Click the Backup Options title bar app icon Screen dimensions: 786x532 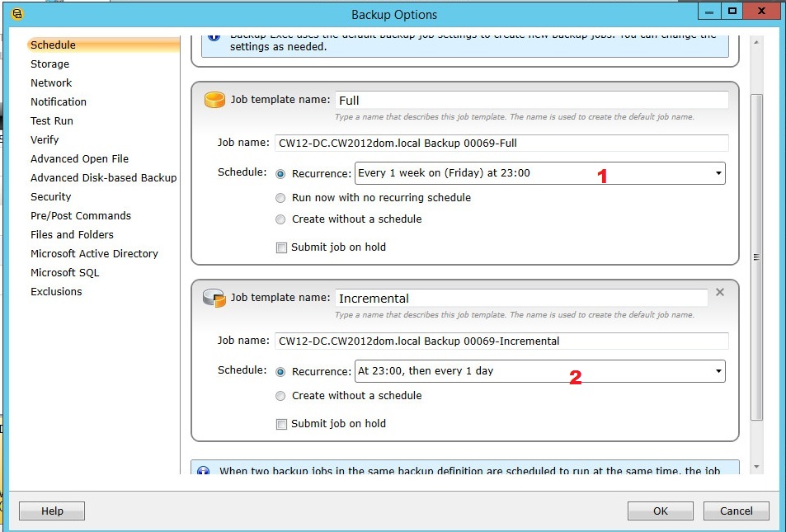point(17,14)
